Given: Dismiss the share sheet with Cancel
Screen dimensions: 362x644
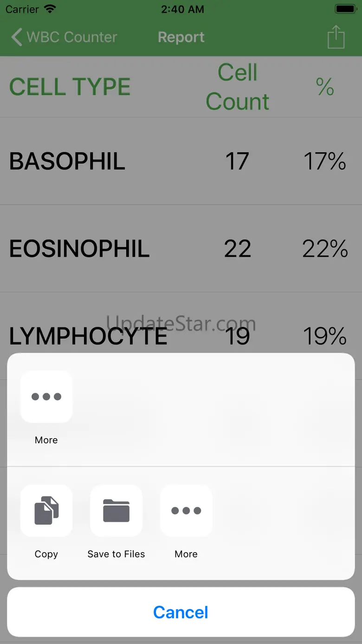Looking at the screenshot, I should [181, 612].
